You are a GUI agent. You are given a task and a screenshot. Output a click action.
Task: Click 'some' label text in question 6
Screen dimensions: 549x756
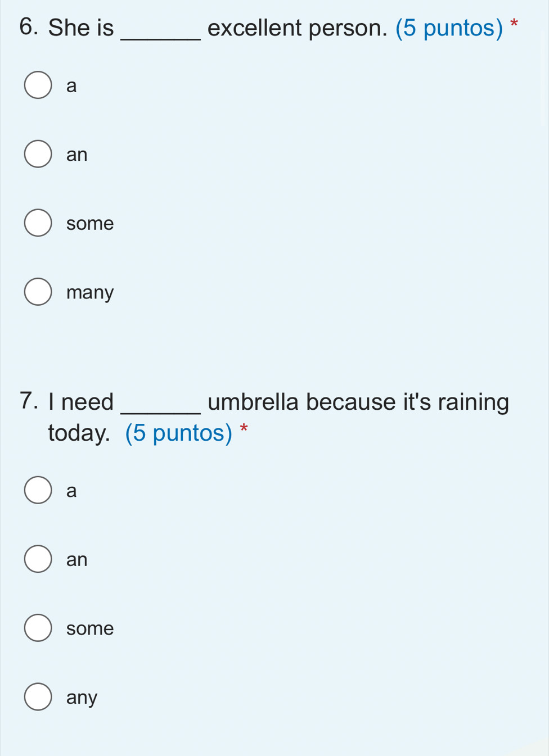(90, 224)
